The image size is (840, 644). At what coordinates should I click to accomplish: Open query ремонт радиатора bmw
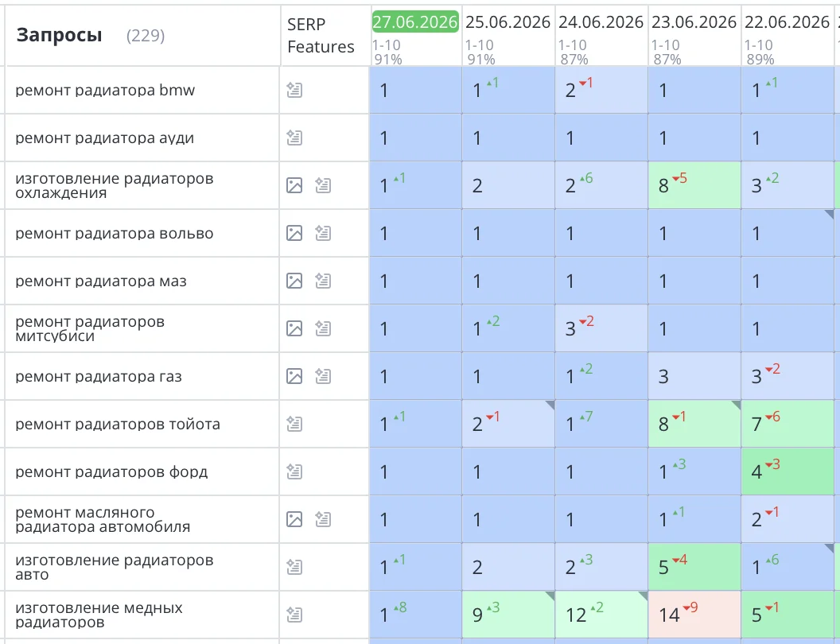(x=105, y=90)
